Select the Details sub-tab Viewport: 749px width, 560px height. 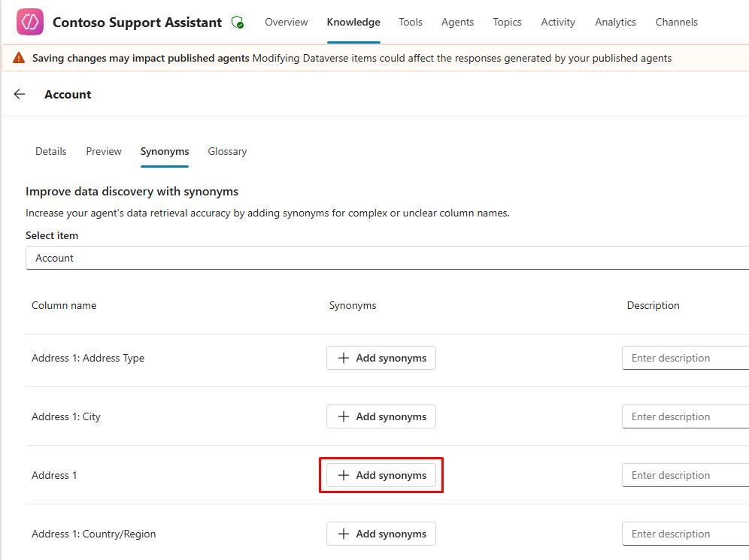coord(51,151)
